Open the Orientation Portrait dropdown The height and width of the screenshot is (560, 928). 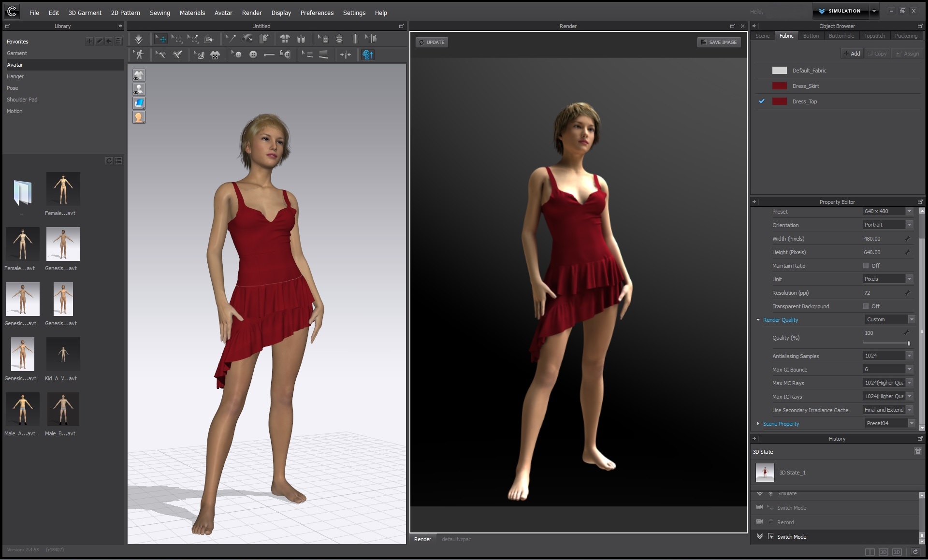coord(909,225)
